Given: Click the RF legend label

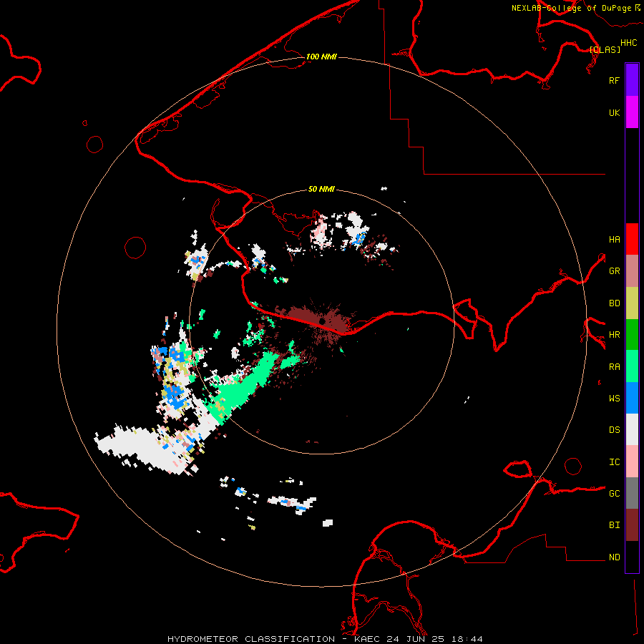Looking at the screenshot, I should pyautogui.click(x=614, y=80).
